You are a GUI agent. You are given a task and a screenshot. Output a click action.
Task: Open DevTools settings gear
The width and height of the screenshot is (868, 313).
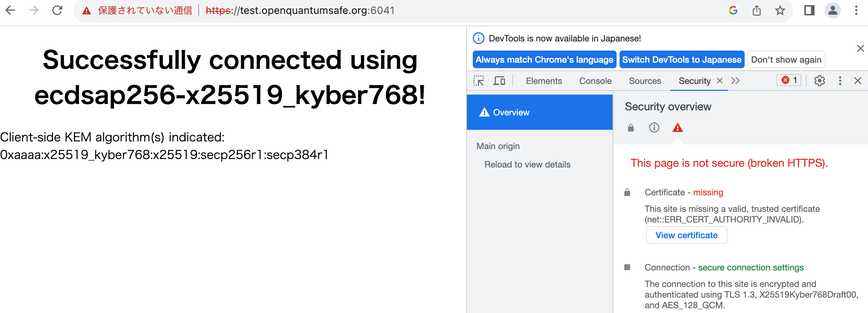820,81
